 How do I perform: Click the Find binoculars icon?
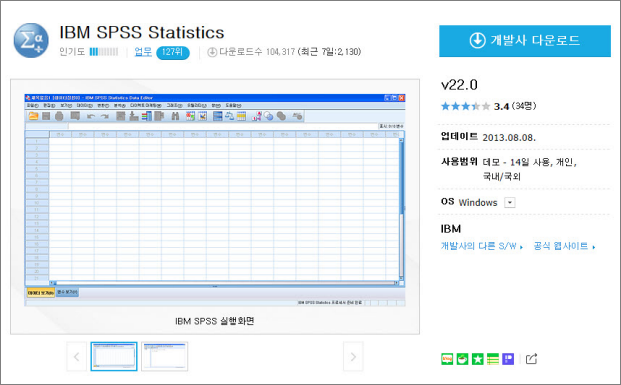pos(175,116)
